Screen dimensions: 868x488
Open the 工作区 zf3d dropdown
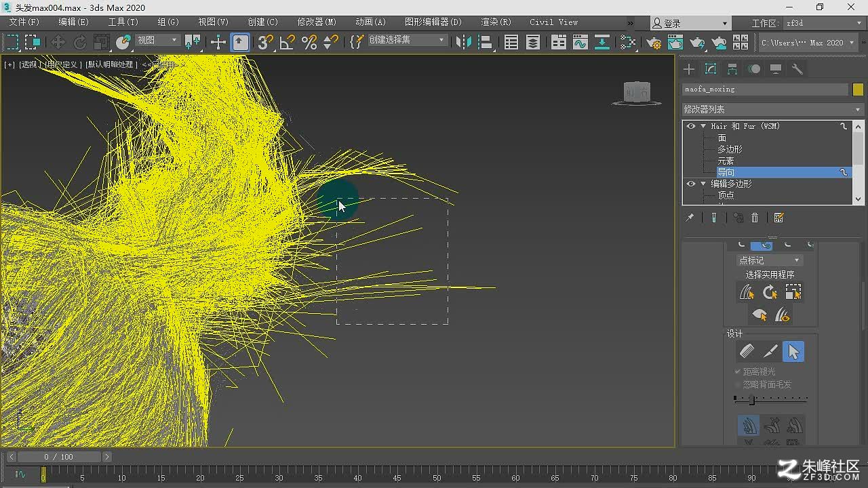tap(824, 23)
